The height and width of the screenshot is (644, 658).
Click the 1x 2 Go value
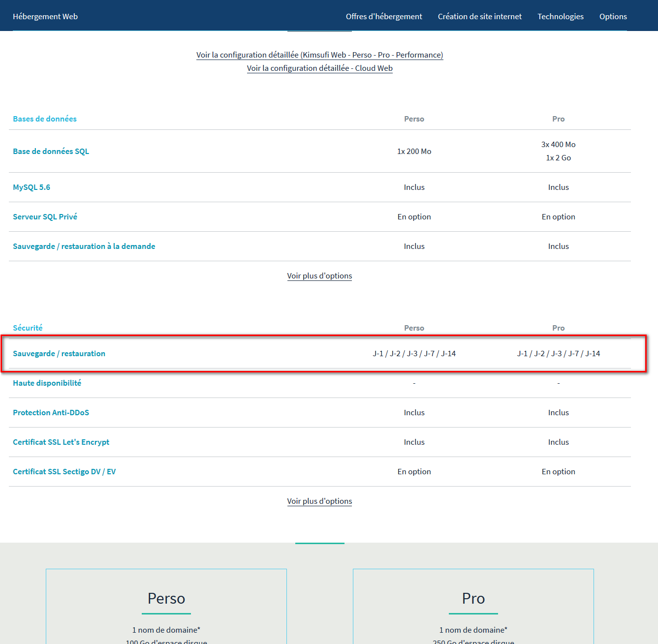559,157
